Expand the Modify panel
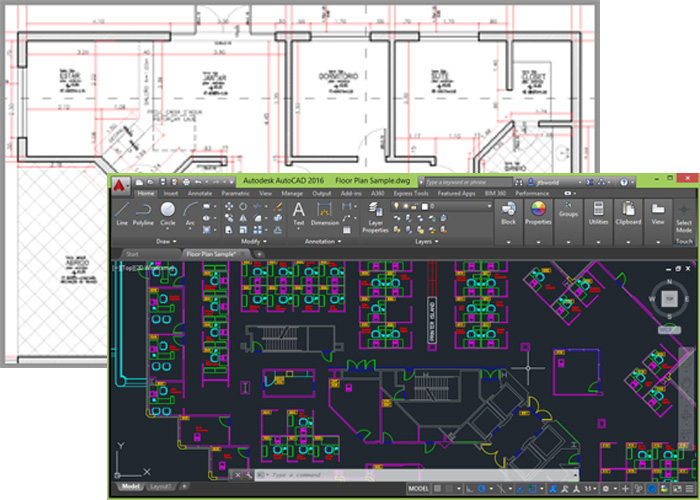 tap(253, 242)
